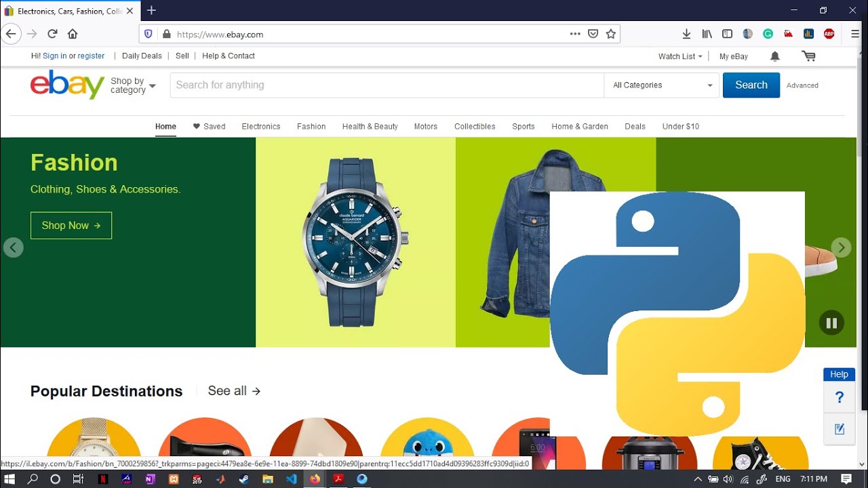The width and height of the screenshot is (868, 488).
Task: Open the browser home page icon
Action: pos(73,34)
